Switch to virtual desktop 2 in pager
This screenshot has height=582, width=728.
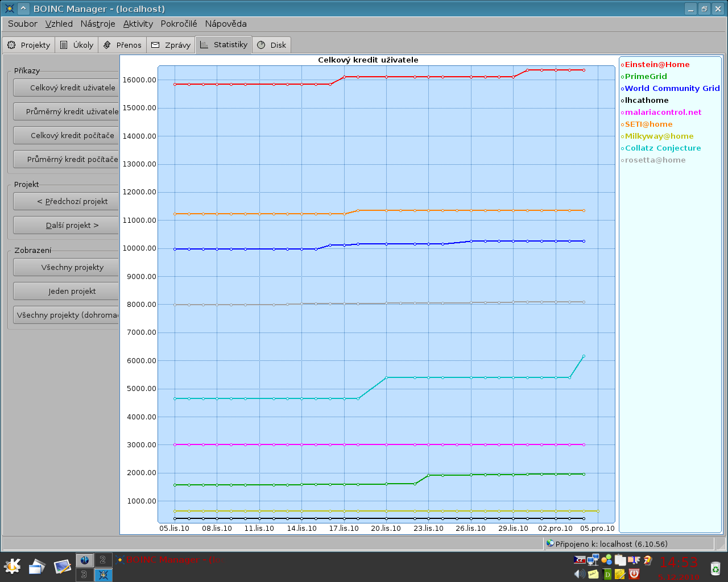(103, 560)
